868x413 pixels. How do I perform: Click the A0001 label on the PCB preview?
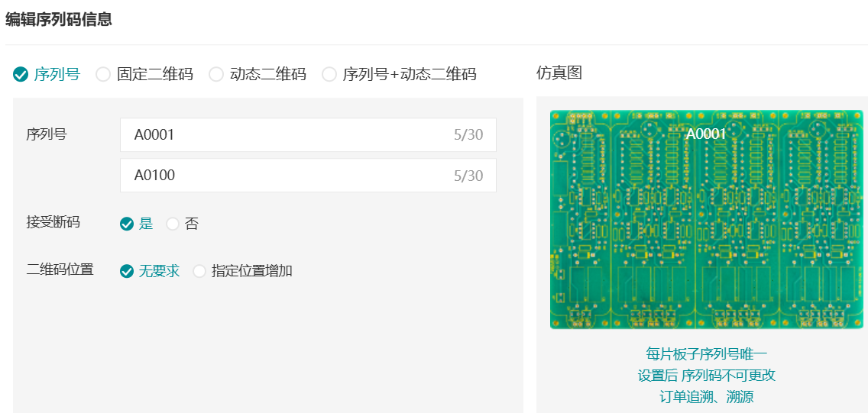click(706, 134)
